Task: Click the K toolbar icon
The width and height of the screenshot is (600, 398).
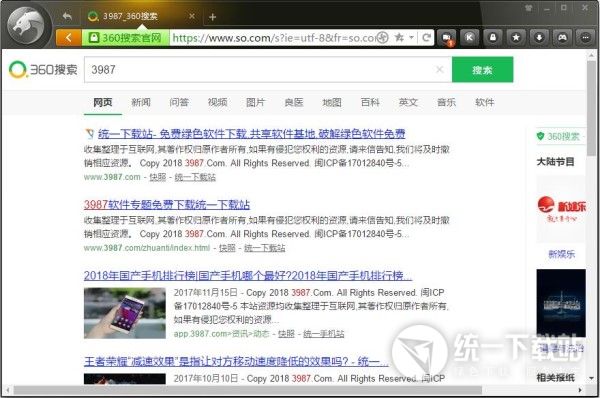Action: click(470, 38)
